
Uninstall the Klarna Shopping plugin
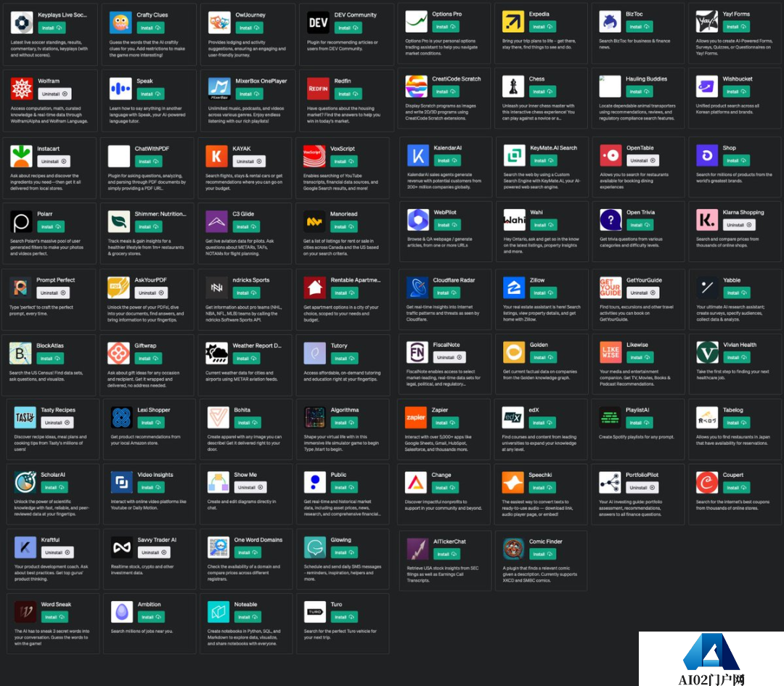(739, 225)
